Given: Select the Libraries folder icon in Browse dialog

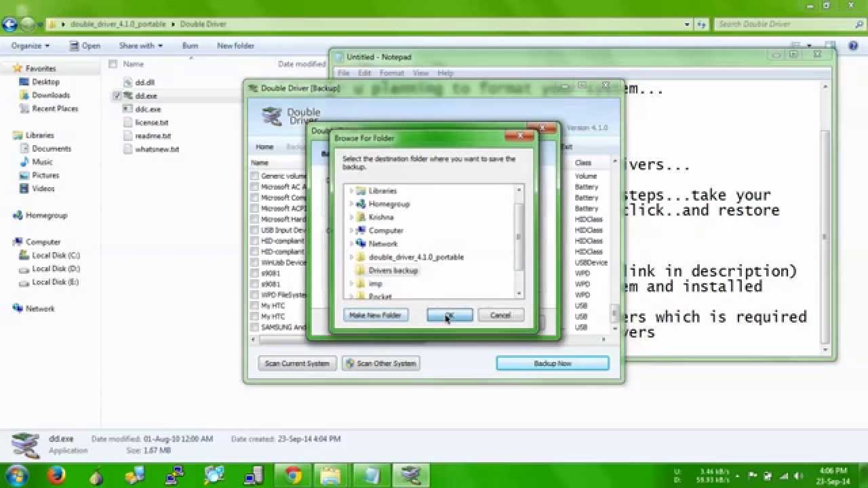Looking at the screenshot, I should click(x=361, y=190).
